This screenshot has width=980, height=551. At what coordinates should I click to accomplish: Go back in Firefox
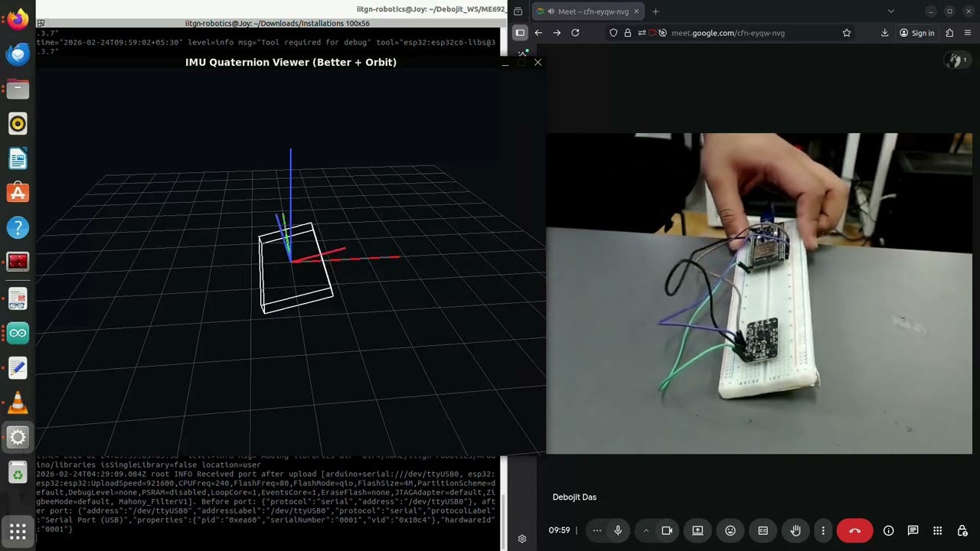pyautogui.click(x=538, y=33)
